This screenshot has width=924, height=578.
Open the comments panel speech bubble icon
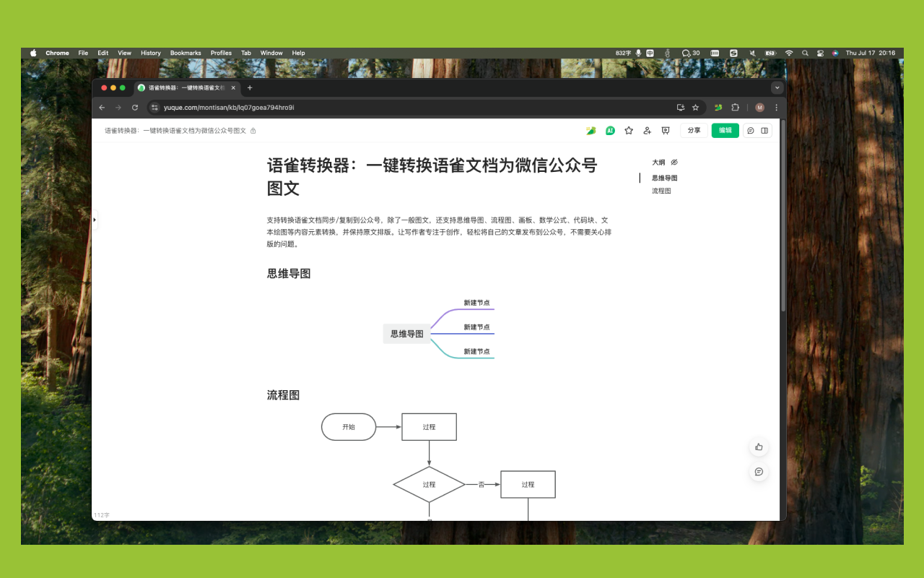tap(751, 131)
